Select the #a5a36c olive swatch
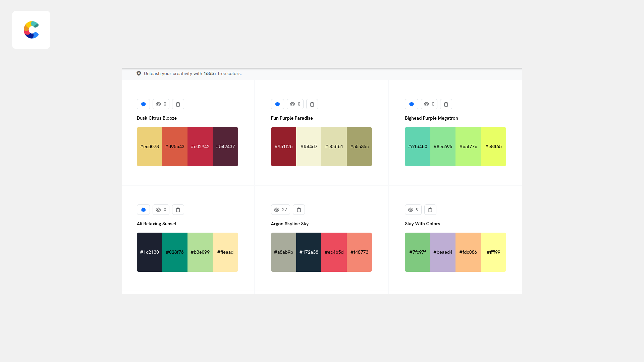This screenshot has width=644, height=362. pos(359,146)
